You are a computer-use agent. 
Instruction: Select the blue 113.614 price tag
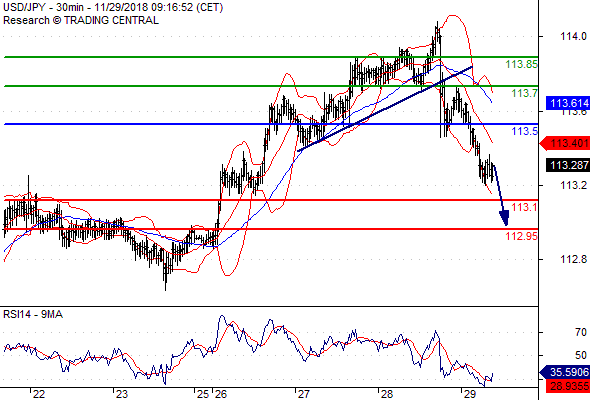point(568,103)
